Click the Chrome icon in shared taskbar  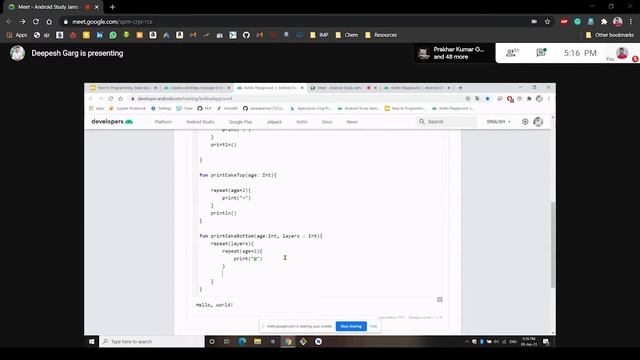(x=288, y=342)
